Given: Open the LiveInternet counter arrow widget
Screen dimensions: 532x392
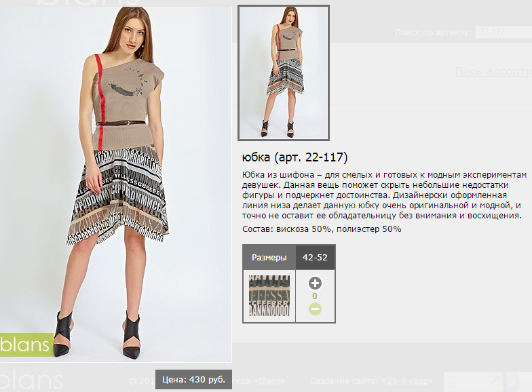Looking at the screenshot, I should point(474,382).
